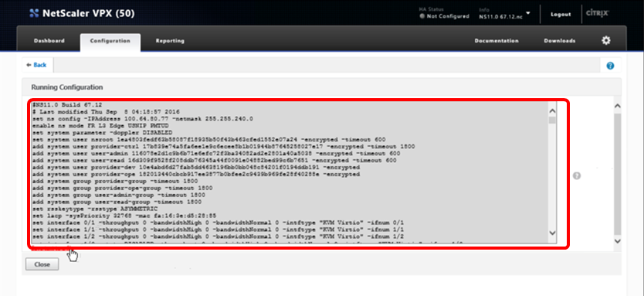The height and width of the screenshot is (296, 644).
Task: Select the Configuration tab
Action: 110,41
